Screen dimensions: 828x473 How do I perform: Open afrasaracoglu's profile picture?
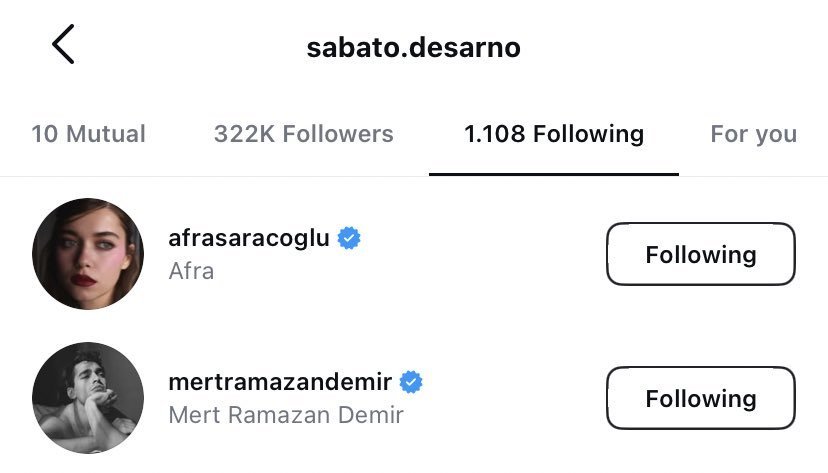tap(88, 254)
